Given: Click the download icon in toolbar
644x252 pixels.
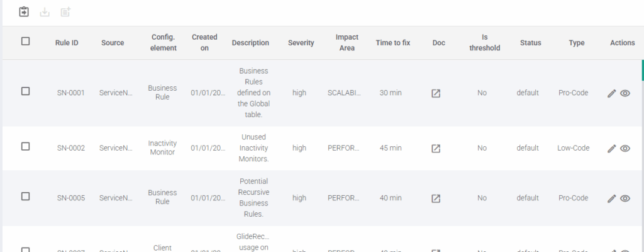Looking at the screenshot, I should click(x=45, y=12).
